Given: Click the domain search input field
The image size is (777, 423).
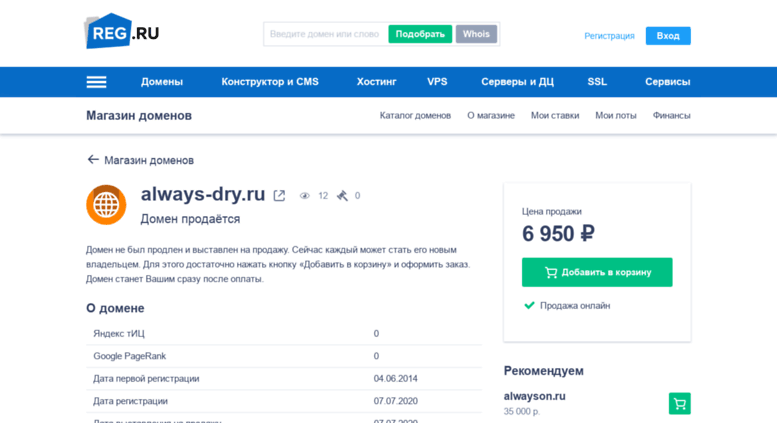Looking at the screenshot, I should (x=326, y=34).
